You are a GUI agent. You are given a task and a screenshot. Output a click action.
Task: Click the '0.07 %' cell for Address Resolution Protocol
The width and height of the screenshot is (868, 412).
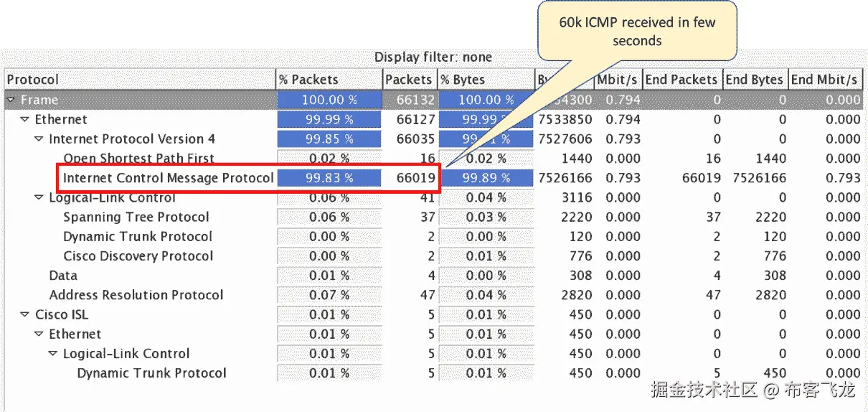click(x=329, y=295)
